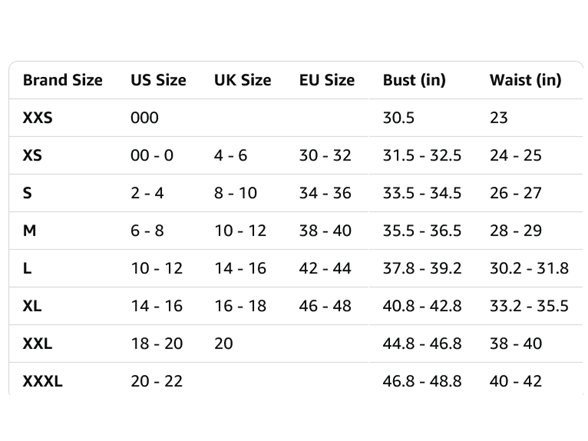Select the 46 - 48 EU size cell

pyautogui.click(x=325, y=306)
